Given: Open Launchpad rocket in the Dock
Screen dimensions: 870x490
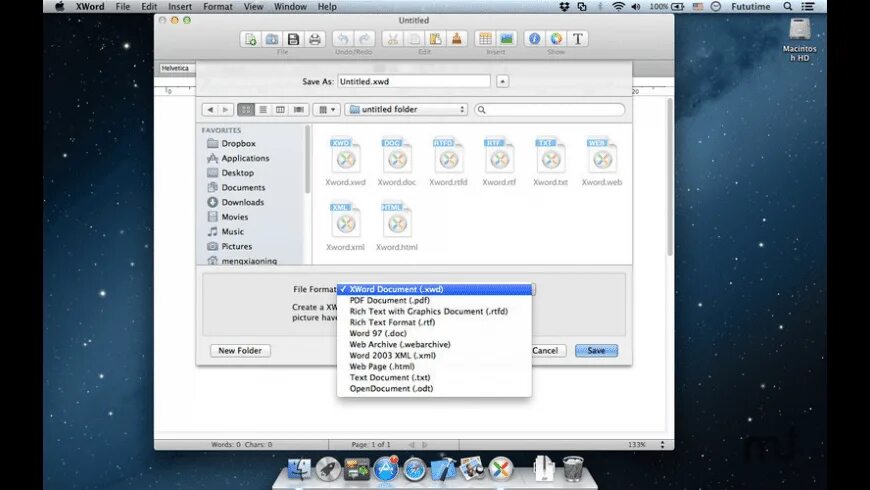Looking at the screenshot, I should tap(328, 469).
